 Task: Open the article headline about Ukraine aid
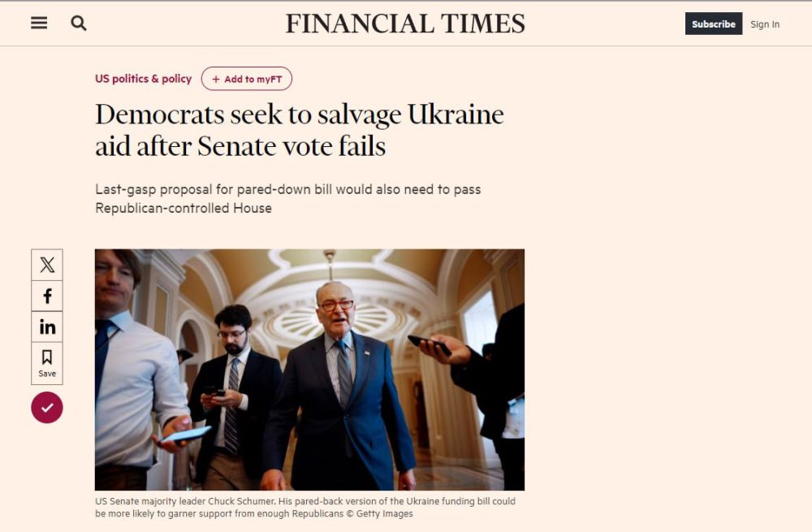(x=299, y=130)
